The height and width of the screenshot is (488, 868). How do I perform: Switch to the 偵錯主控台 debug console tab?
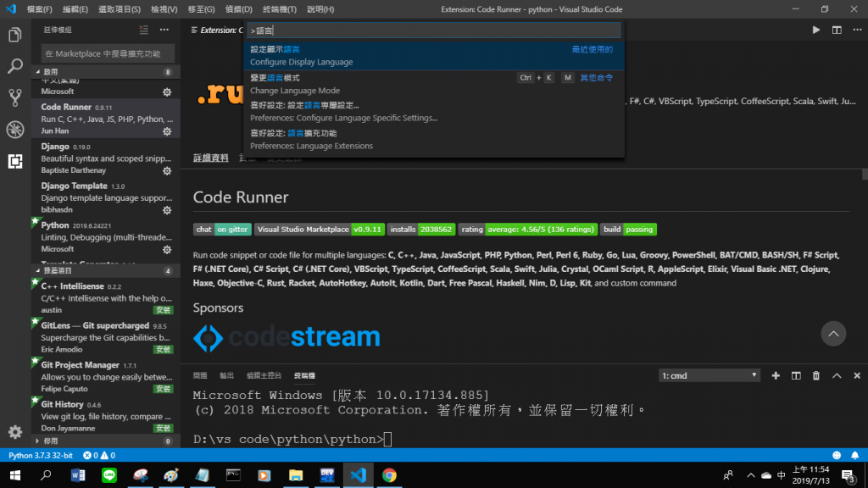[264, 375]
